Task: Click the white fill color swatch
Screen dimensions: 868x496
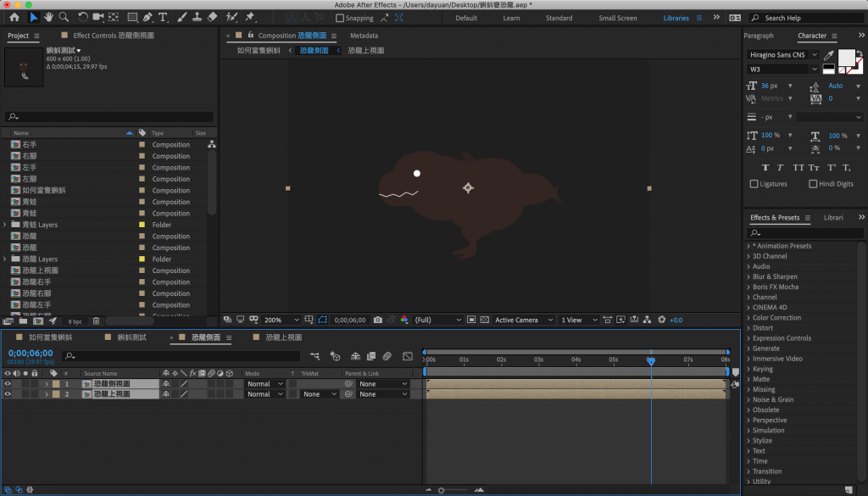Action: (846, 57)
